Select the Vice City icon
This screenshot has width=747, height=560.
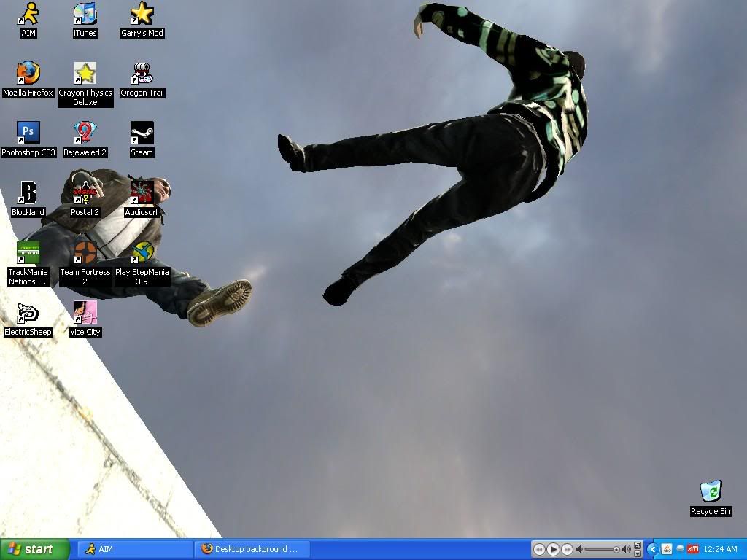85,313
